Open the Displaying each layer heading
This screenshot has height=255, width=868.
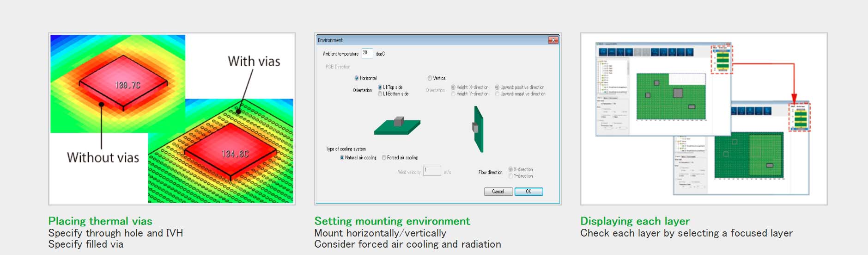[x=635, y=221]
